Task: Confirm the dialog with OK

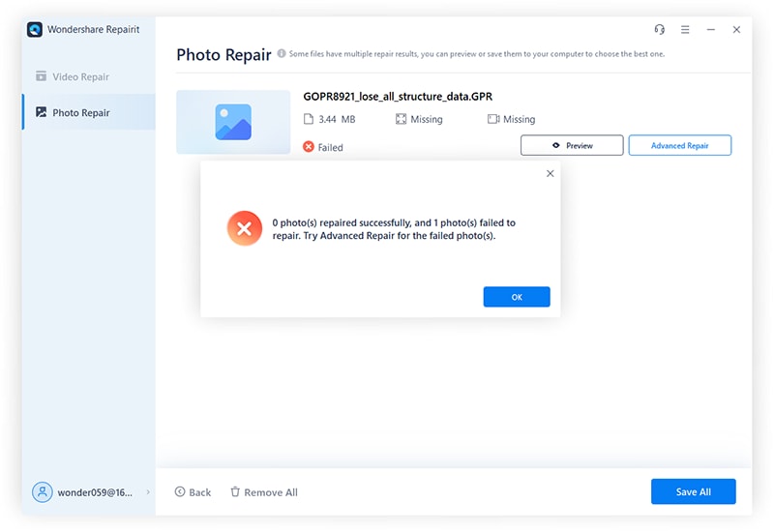Action: point(517,297)
